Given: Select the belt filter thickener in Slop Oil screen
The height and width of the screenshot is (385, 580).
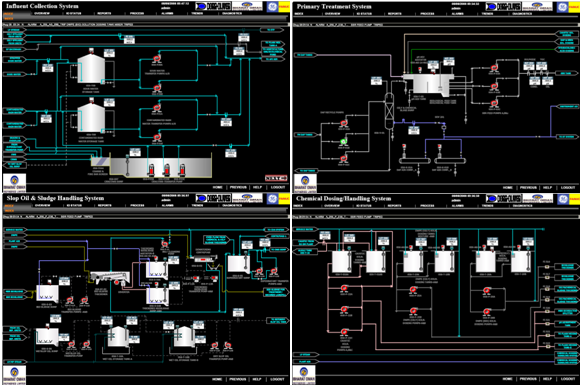Looking at the screenshot, I should [110, 277].
